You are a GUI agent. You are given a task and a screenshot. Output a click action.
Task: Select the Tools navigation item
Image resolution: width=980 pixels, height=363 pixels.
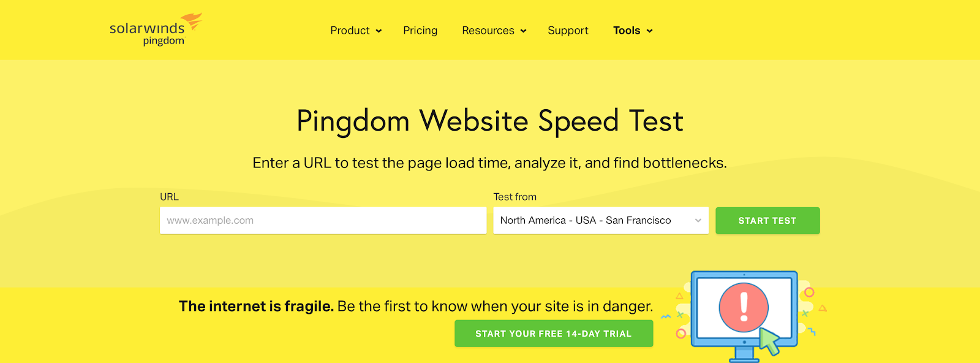627,30
